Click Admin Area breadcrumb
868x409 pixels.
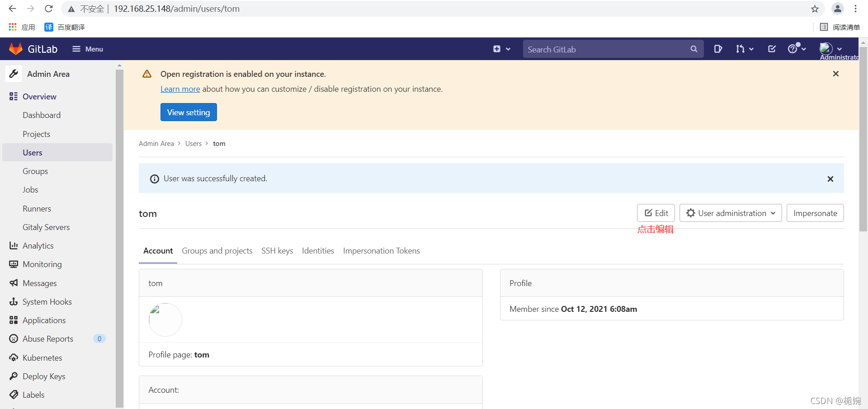coord(156,144)
